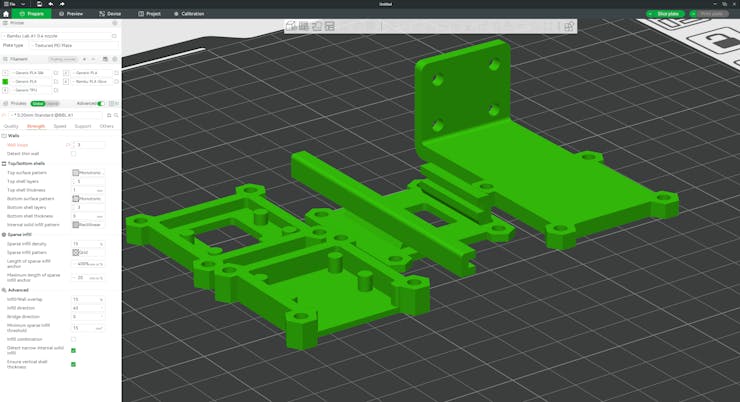Toggle the Advanced settings switch
This screenshot has height=402, width=740.
[x=101, y=103]
